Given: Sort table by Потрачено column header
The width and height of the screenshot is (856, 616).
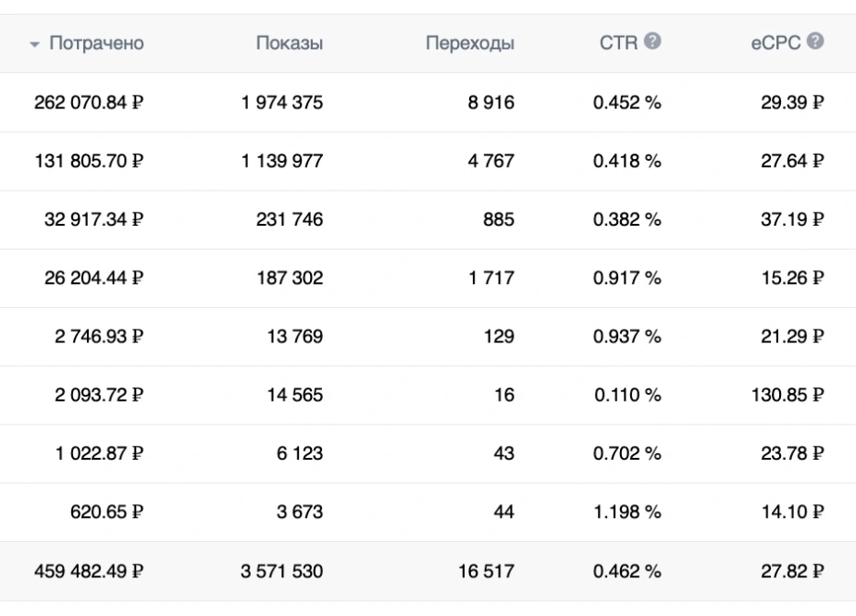Looking at the screenshot, I should 96,43.
